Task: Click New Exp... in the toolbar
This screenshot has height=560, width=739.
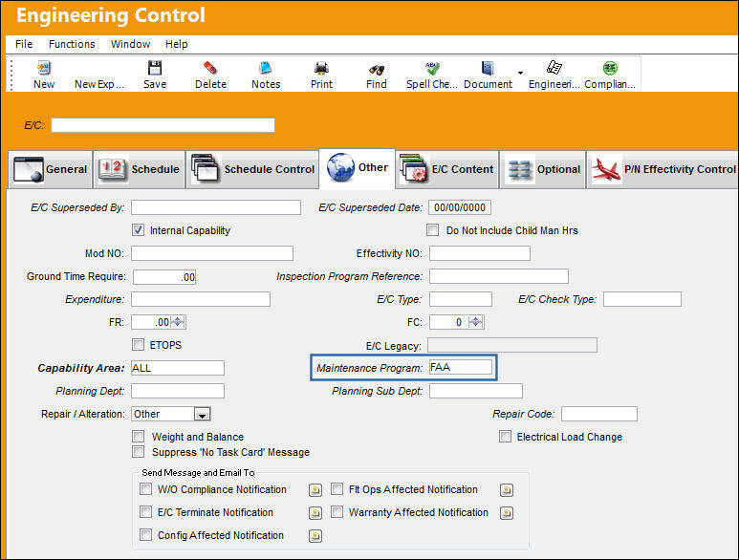Action: coord(99,84)
